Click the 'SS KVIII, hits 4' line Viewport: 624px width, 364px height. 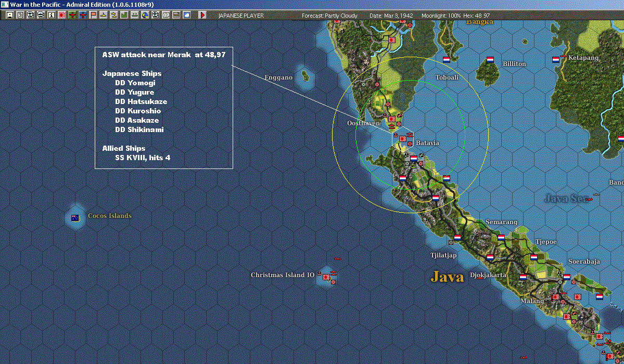point(143,158)
